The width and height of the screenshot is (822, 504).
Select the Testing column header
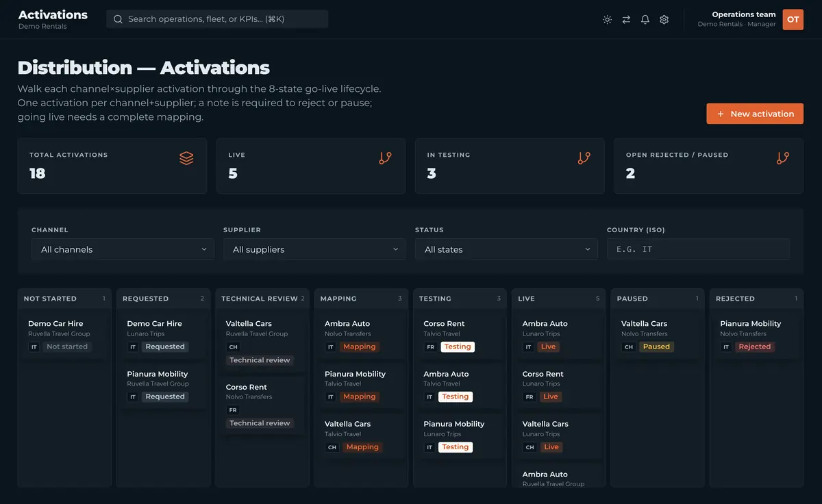pyautogui.click(x=460, y=299)
